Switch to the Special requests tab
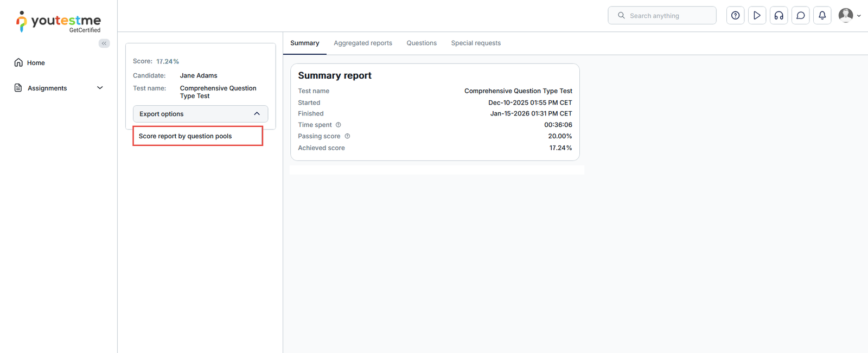Image resolution: width=868 pixels, height=353 pixels. [x=476, y=43]
